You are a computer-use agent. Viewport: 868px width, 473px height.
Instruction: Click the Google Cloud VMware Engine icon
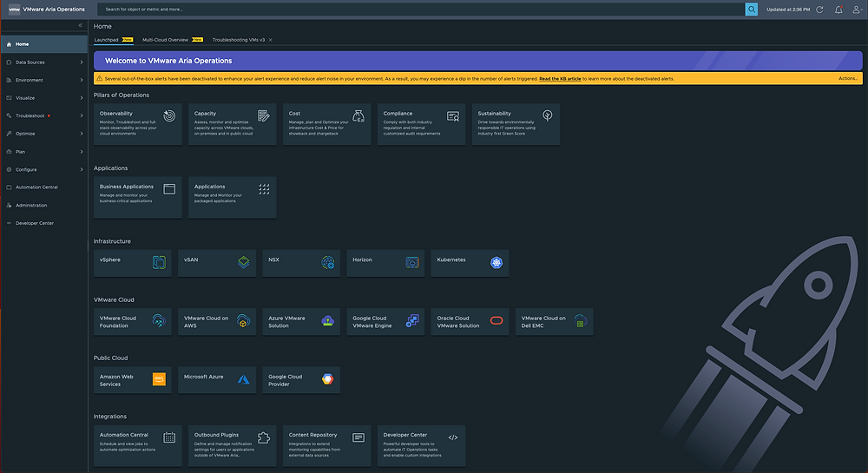412,321
